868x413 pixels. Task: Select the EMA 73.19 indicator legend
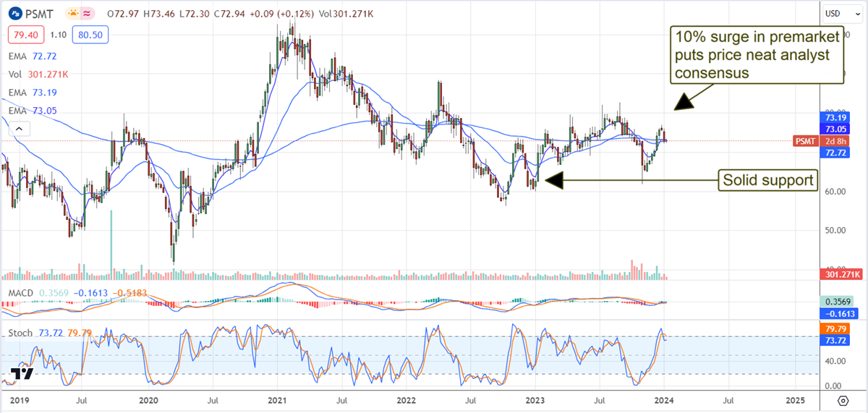(32, 92)
